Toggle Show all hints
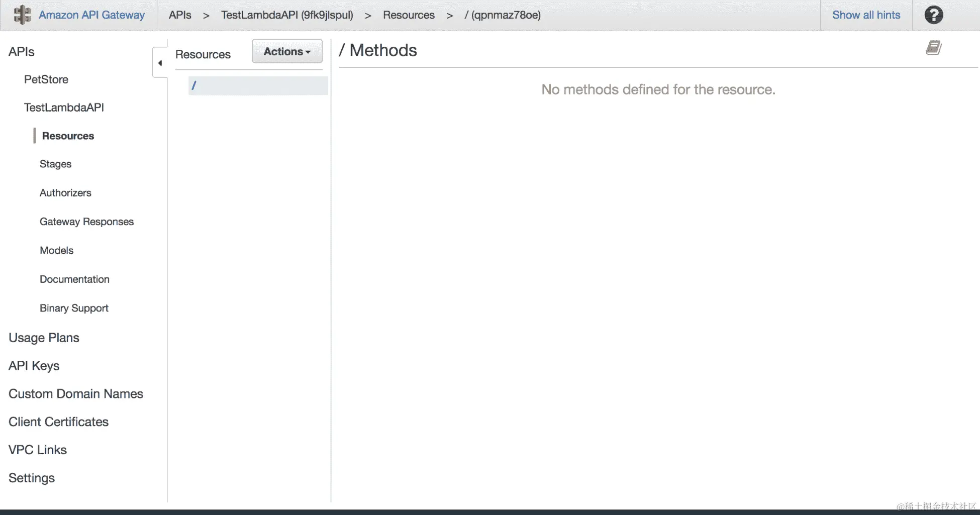 coord(866,15)
